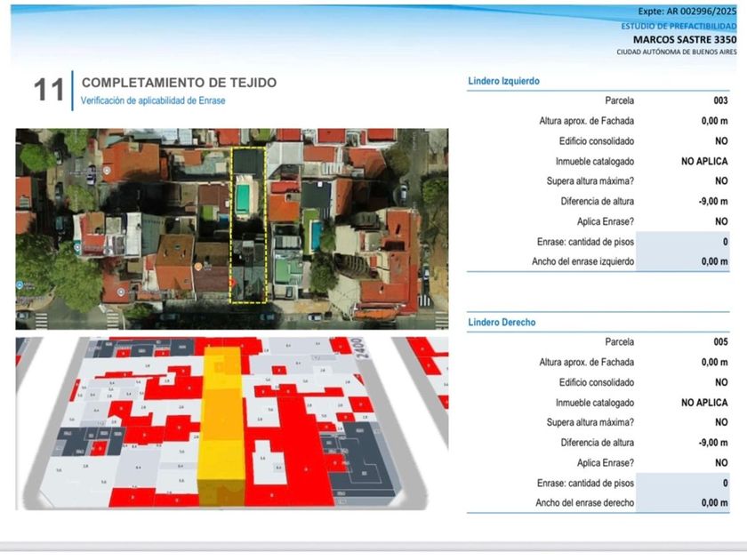Click 'Diferencia de altura' label under Lindero Derecho
The width and height of the screenshot is (747, 560).
597,443
